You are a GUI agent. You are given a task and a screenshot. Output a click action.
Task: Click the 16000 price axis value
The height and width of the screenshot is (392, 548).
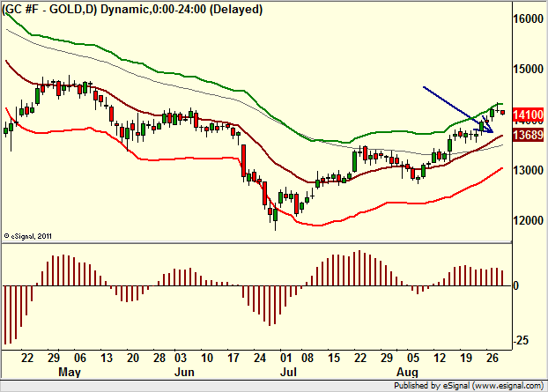click(529, 18)
